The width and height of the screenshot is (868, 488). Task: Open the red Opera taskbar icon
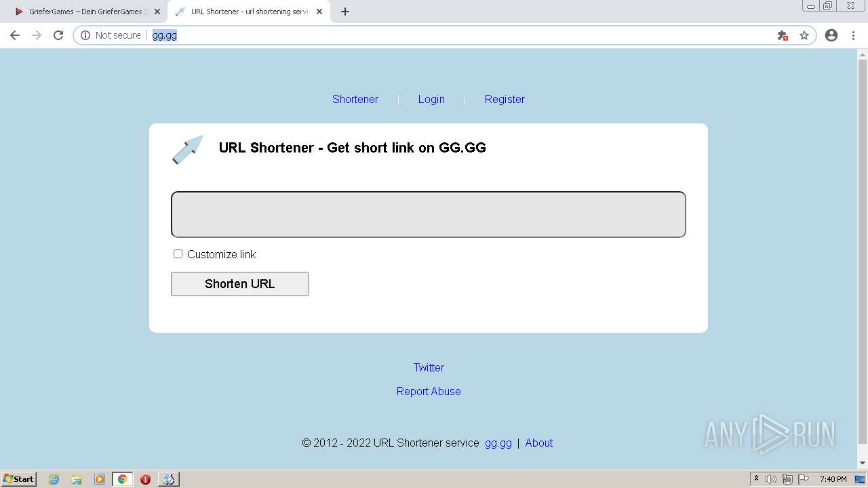(145, 479)
